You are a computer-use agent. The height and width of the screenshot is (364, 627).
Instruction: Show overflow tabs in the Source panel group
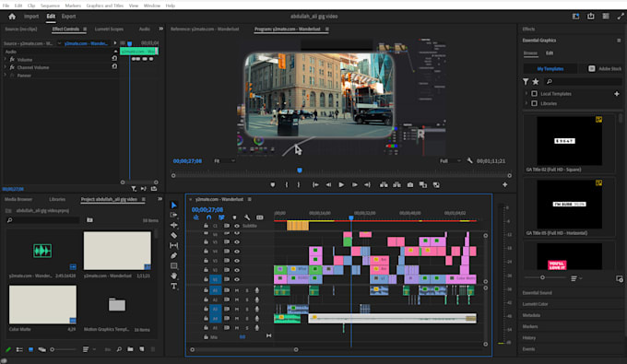click(x=160, y=29)
